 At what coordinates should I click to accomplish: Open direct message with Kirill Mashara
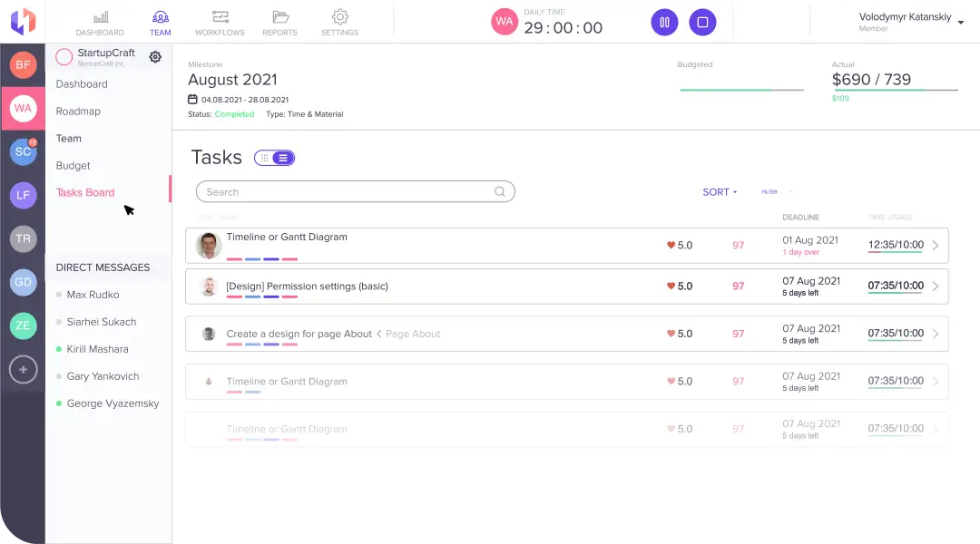[x=97, y=349]
